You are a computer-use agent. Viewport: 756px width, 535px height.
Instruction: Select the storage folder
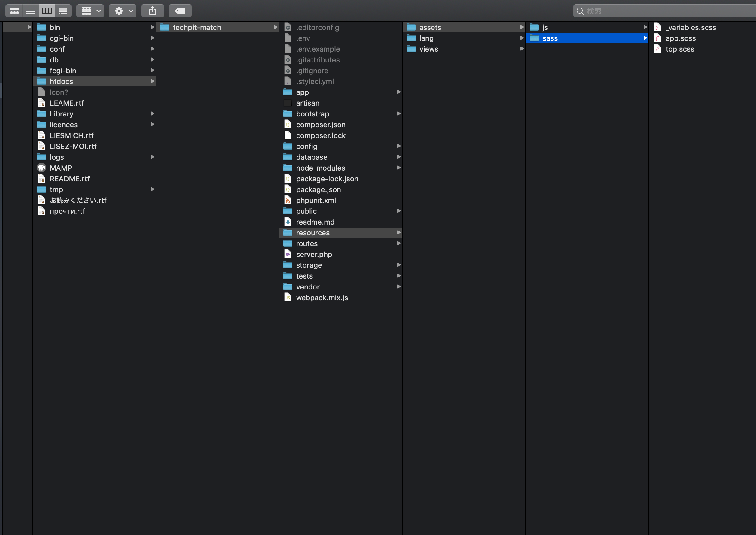tap(340, 265)
